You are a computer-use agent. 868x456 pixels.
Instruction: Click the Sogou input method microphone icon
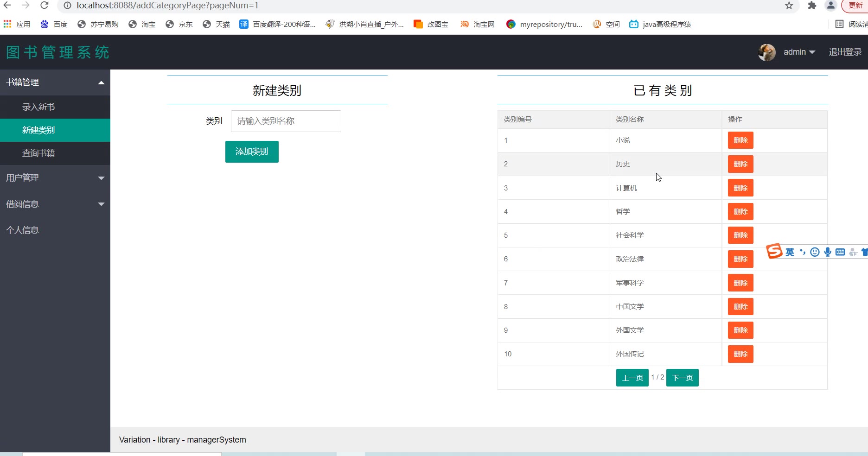tap(828, 252)
